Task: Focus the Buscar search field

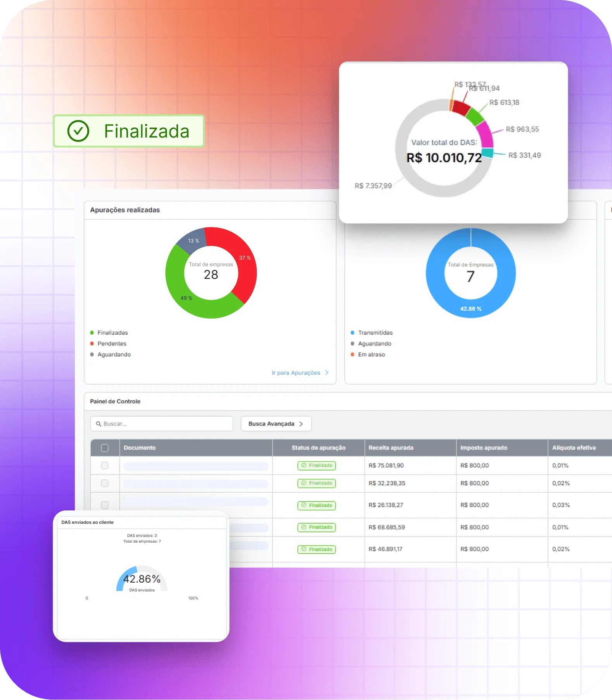Action: pos(162,424)
